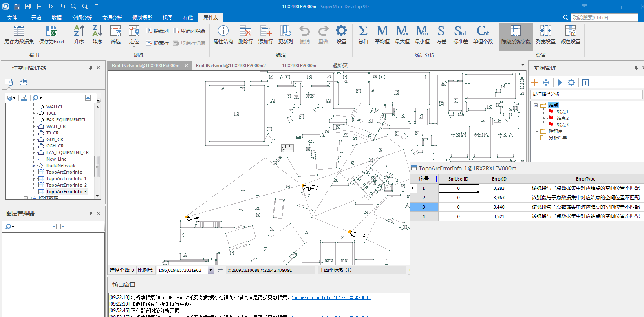Add a row with 添加行 icon
The height and width of the screenshot is (317, 644).
[x=266, y=35]
